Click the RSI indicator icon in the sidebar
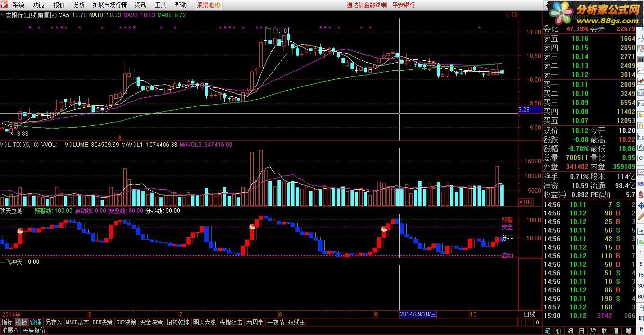The image size is (644, 335). tap(640, 183)
